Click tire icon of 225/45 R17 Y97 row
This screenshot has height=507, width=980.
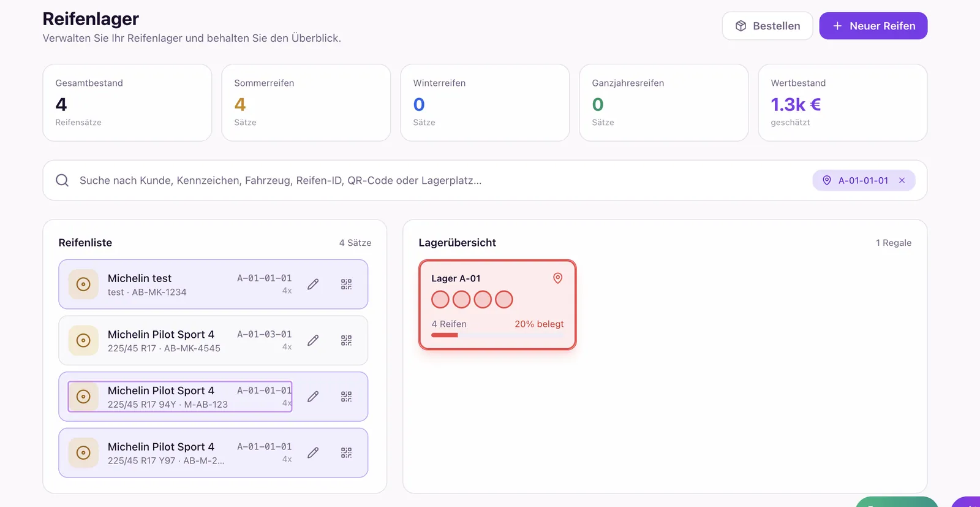coord(83,452)
